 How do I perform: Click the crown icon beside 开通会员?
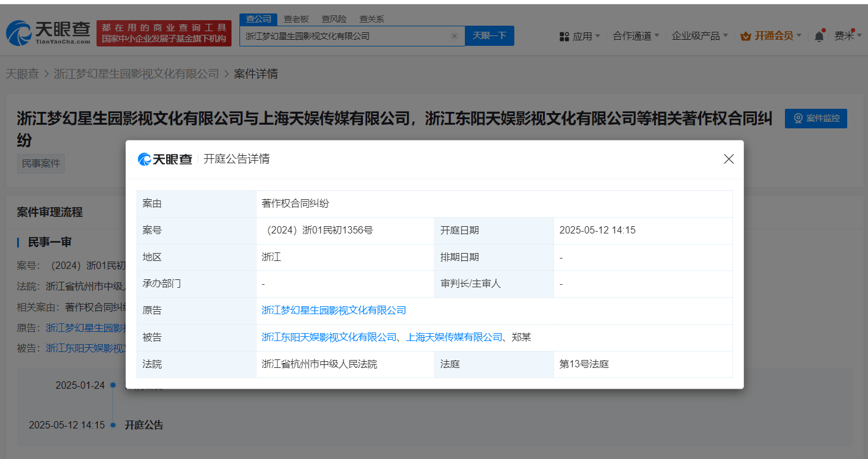pyautogui.click(x=745, y=36)
